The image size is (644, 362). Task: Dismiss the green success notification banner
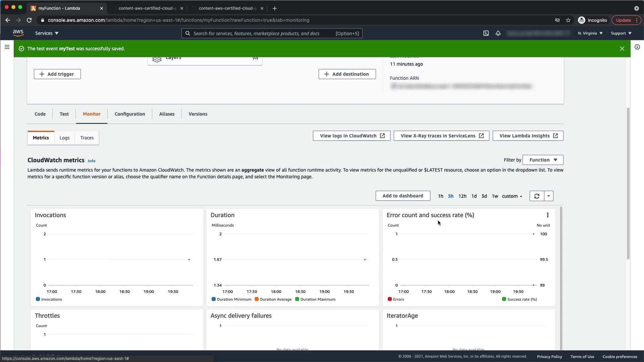coord(622,49)
